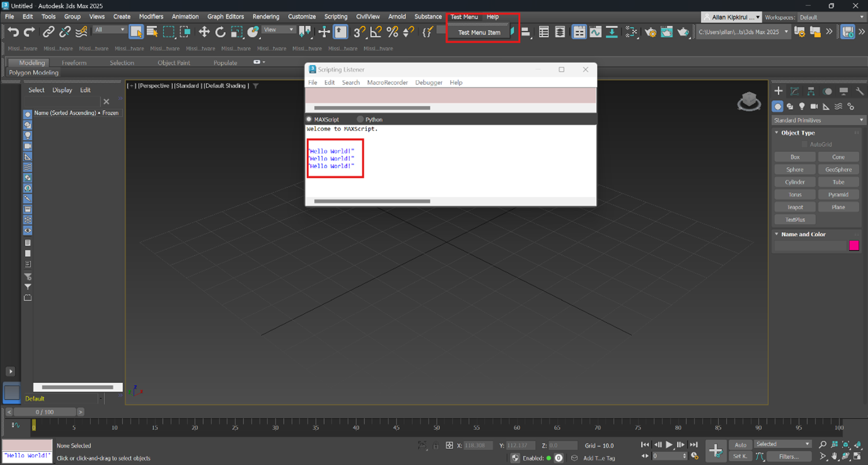Open the key Filters... button

(x=789, y=456)
